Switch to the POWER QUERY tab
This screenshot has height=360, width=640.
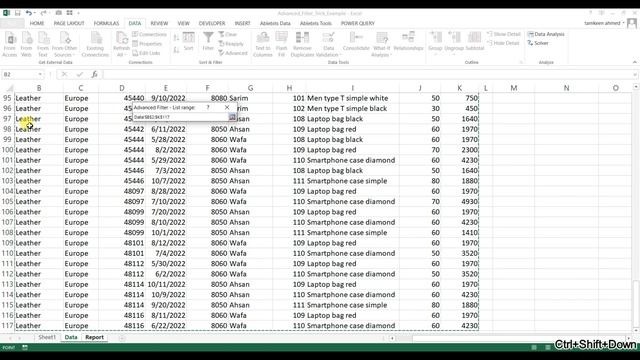pos(358,23)
